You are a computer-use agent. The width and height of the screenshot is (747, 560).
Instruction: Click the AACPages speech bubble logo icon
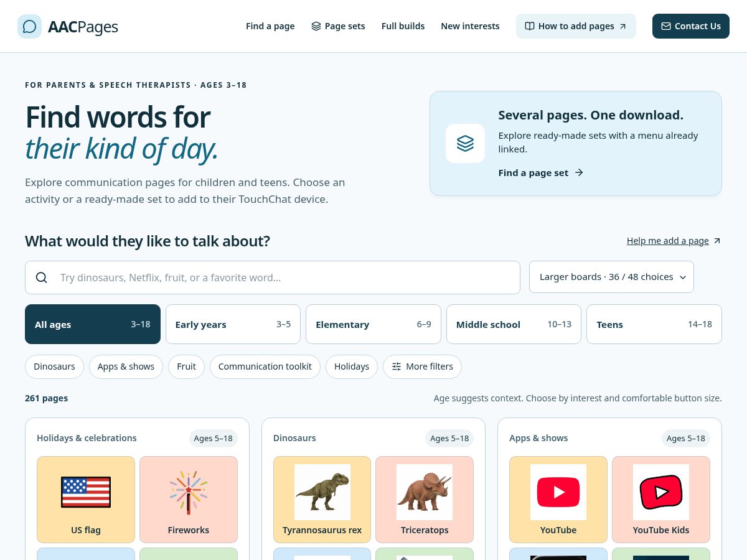click(x=29, y=26)
